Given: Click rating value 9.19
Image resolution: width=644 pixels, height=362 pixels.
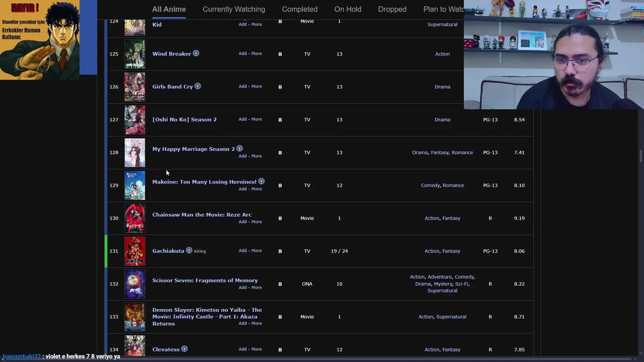Looking at the screenshot, I should click(519, 218).
